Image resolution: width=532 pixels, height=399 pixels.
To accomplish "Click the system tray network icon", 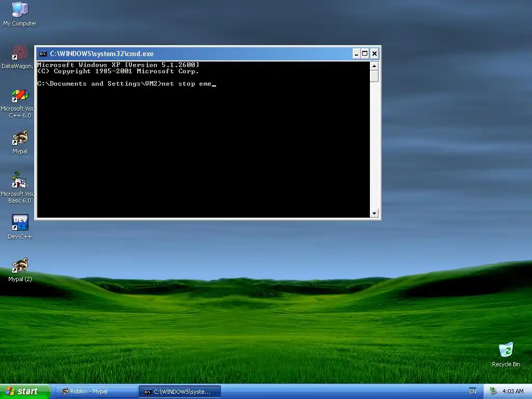I will click(x=493, y=391).
